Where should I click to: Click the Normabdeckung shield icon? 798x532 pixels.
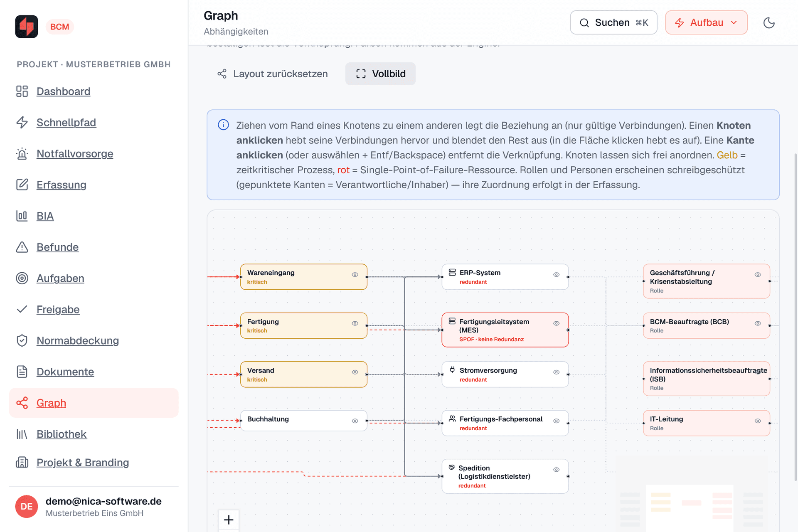click(22, 340)
